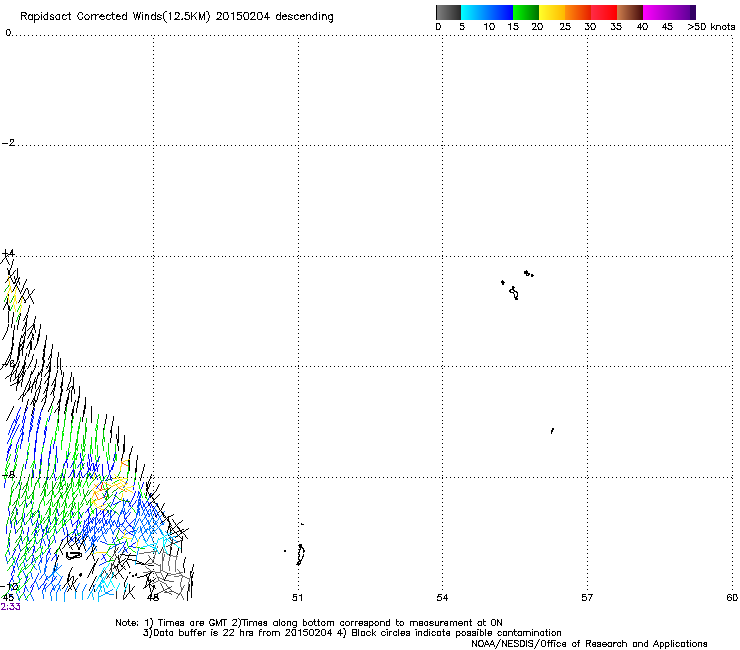Click the legend label '25'
This screenshot has width=740, height=650.
(565, 27)
